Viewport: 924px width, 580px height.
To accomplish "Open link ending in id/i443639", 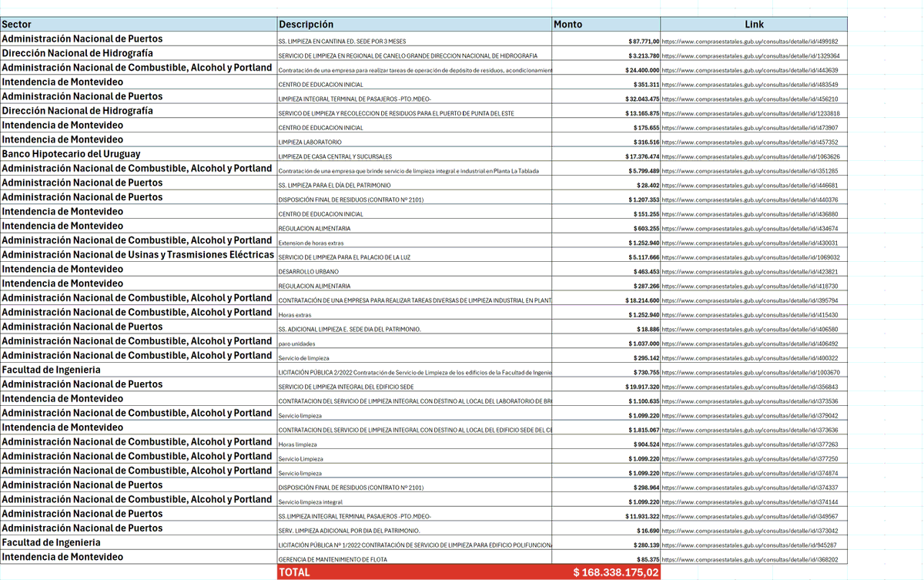I will 750,70.
